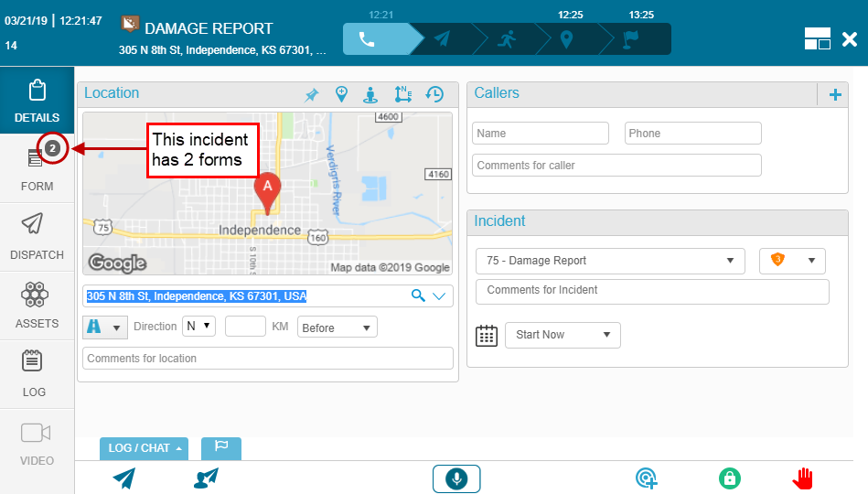This screenshot has width=868, height=494.
Task: Click the Comments for caller field
Action: [x=616, y=165]
